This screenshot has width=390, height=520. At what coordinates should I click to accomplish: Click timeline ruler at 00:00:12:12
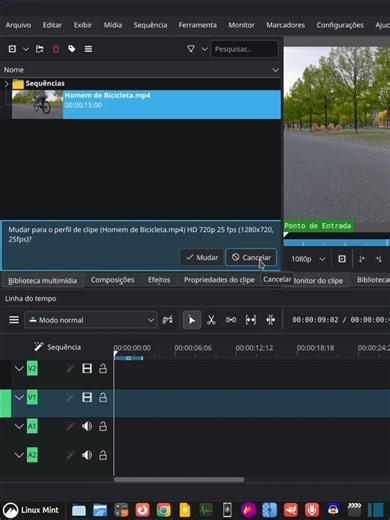click(x=254, y=348)
